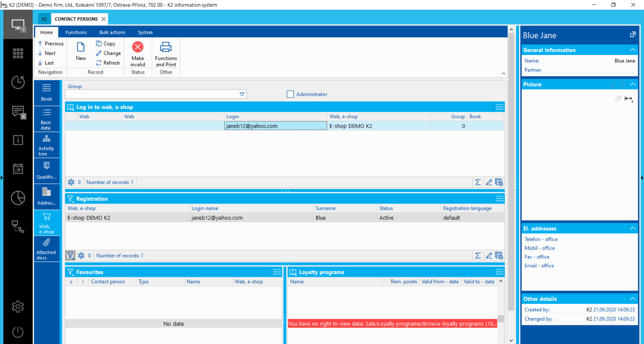Open the Book view
Viewport: 644px width, 344px height.
[47, 92]
